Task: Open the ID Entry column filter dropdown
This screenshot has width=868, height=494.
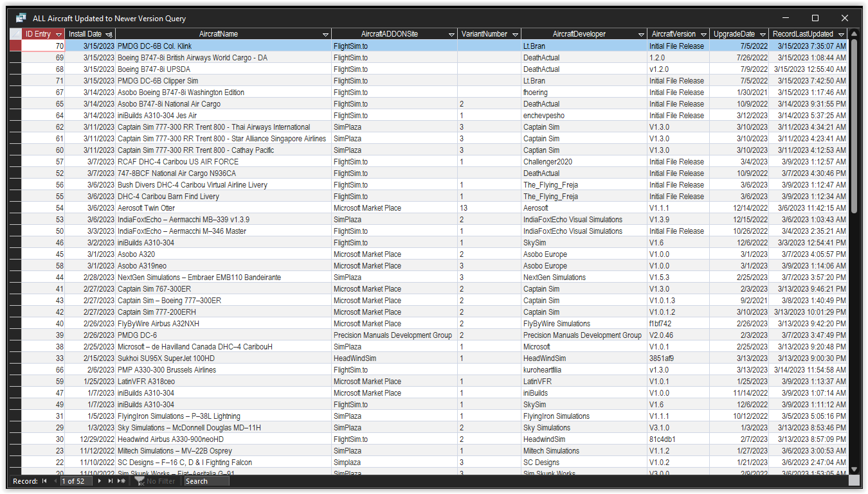Action: point(59,34)
